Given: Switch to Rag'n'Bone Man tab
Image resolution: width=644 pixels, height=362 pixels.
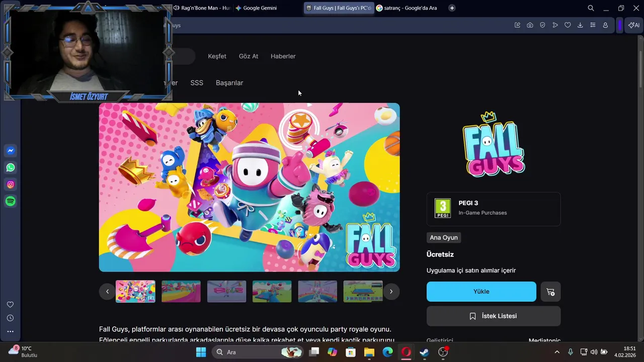Looking at the screenshot, I should tap(202, 8).
